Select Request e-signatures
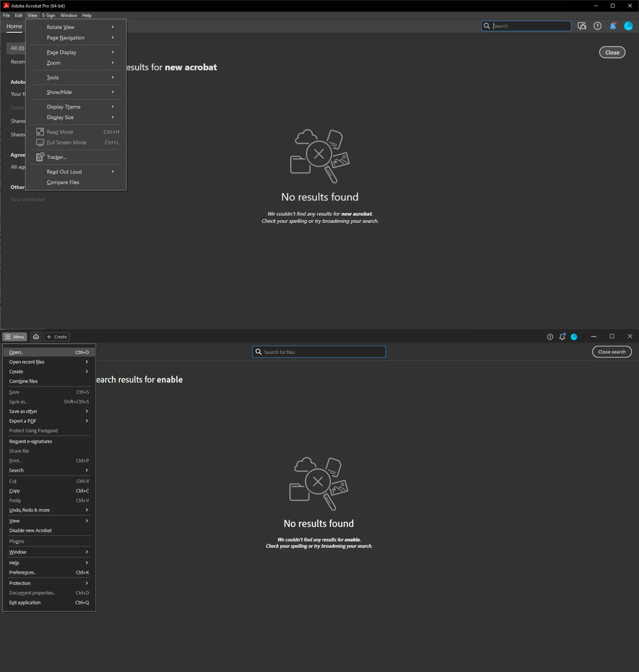This screenshot has width=639, height=672. pos(49,441)
